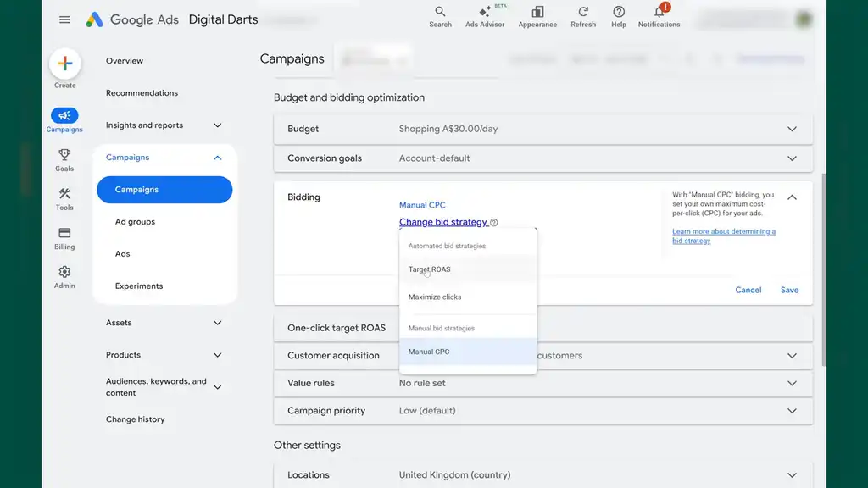Click Account-default conversion goals value
The height and width of the screenshot is (488, 868).
point(435,158)
